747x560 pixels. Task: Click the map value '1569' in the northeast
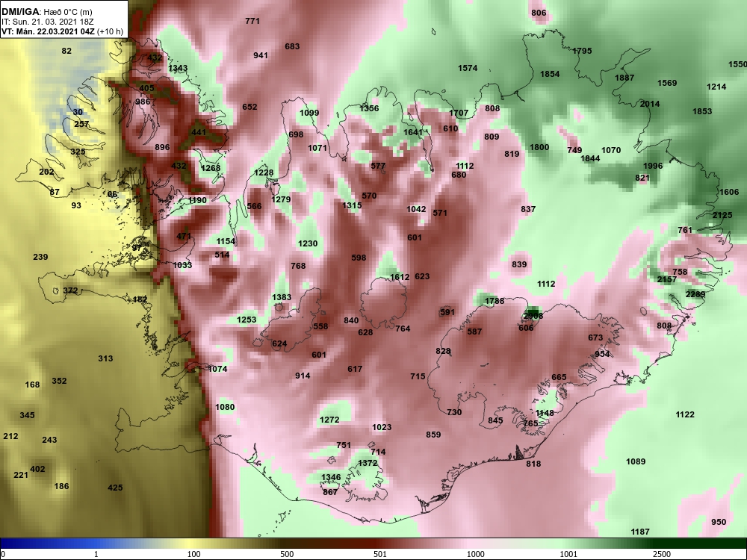pos(667,83)
